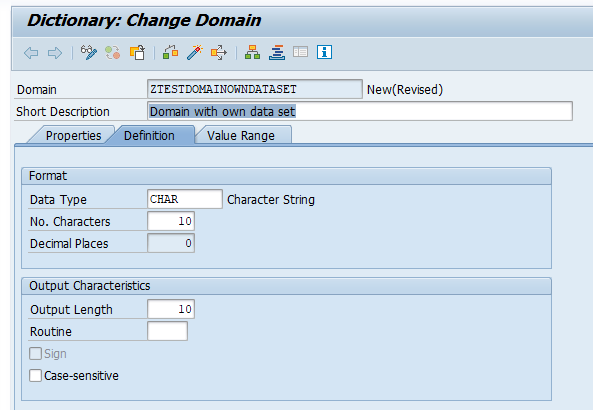Open the Where-Used List icon
The image size is (593, 410).
click(219, 52)
